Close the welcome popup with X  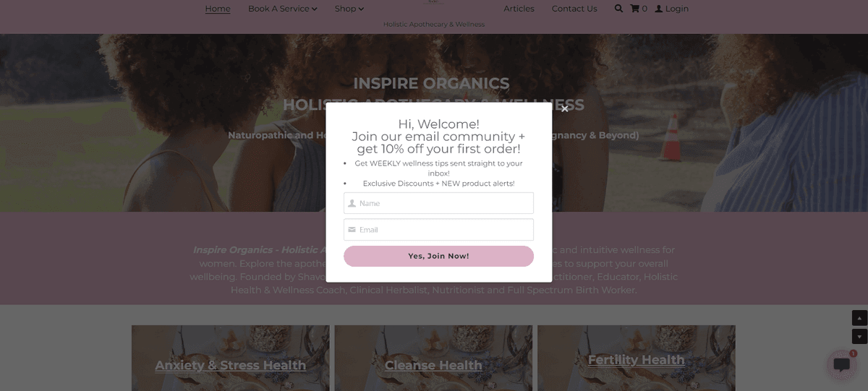565,109
